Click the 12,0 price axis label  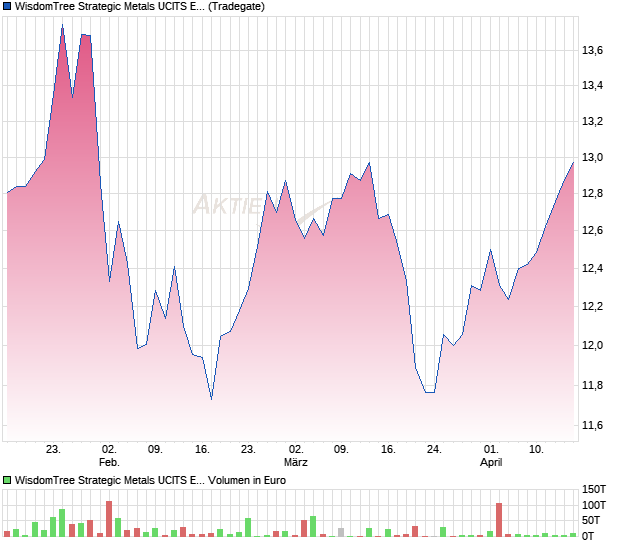coord(592,345)
